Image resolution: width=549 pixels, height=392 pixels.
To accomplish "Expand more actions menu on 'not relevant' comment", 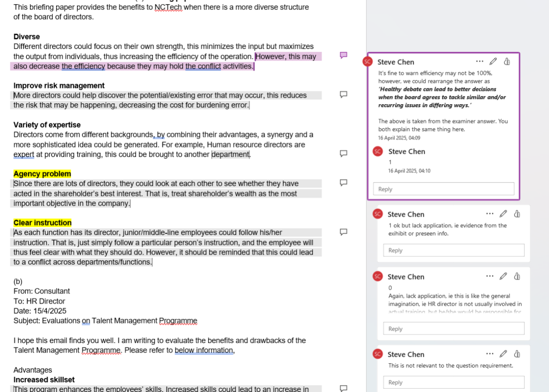I will pyautogui.click(x=490, y=354).
